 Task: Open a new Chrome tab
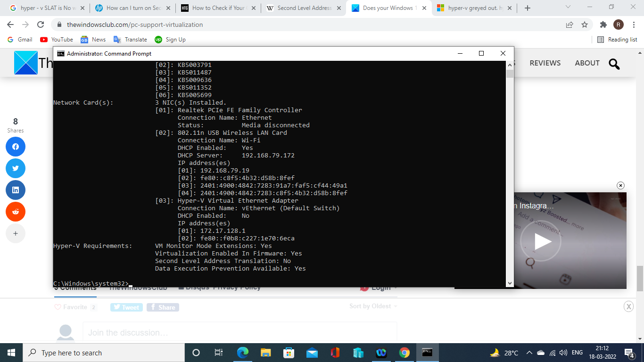click(528, 8)
